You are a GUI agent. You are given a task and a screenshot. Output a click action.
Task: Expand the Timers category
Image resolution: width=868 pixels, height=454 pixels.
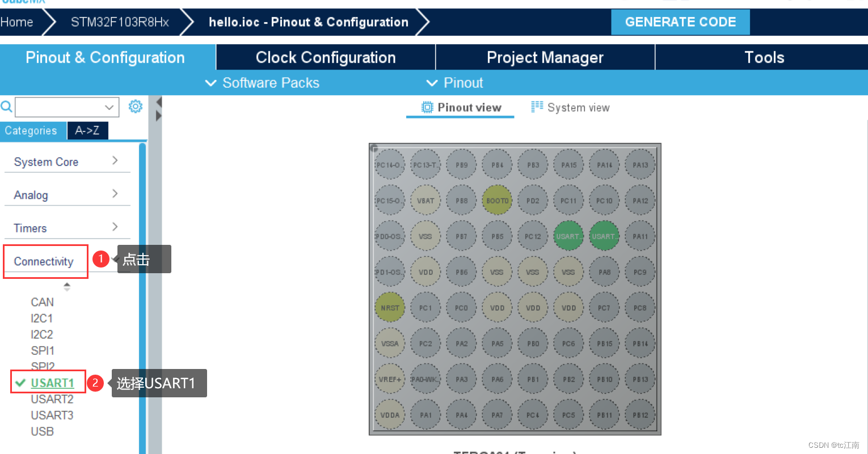tap(67, 228)
